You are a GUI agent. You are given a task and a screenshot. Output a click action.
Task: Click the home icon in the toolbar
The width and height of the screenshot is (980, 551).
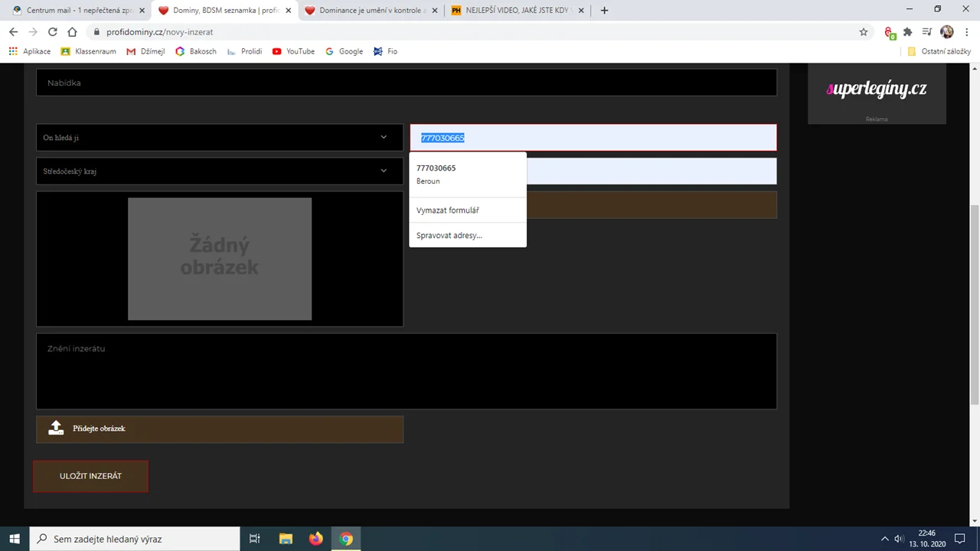(x=72, y=32)
